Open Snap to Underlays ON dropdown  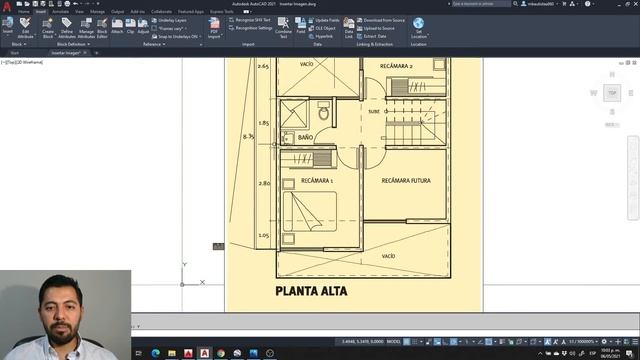(177, 36)
